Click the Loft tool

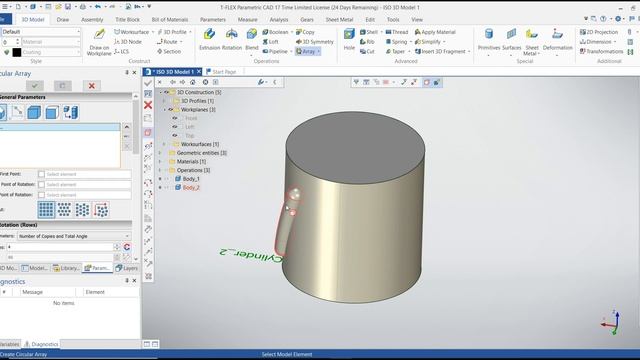pyautogui.click(x=270, y=42)
